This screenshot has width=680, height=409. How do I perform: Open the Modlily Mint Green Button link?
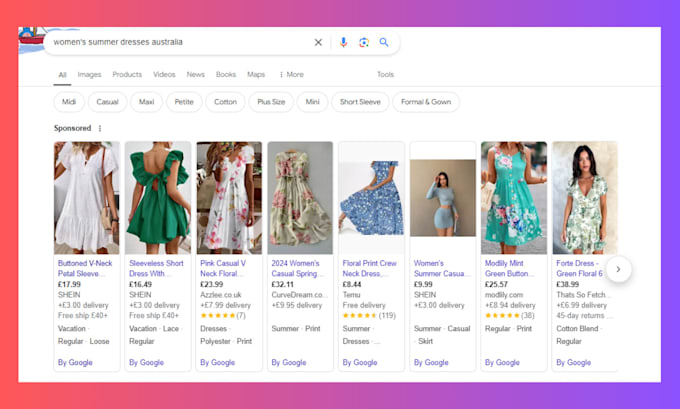coord(510,268)
